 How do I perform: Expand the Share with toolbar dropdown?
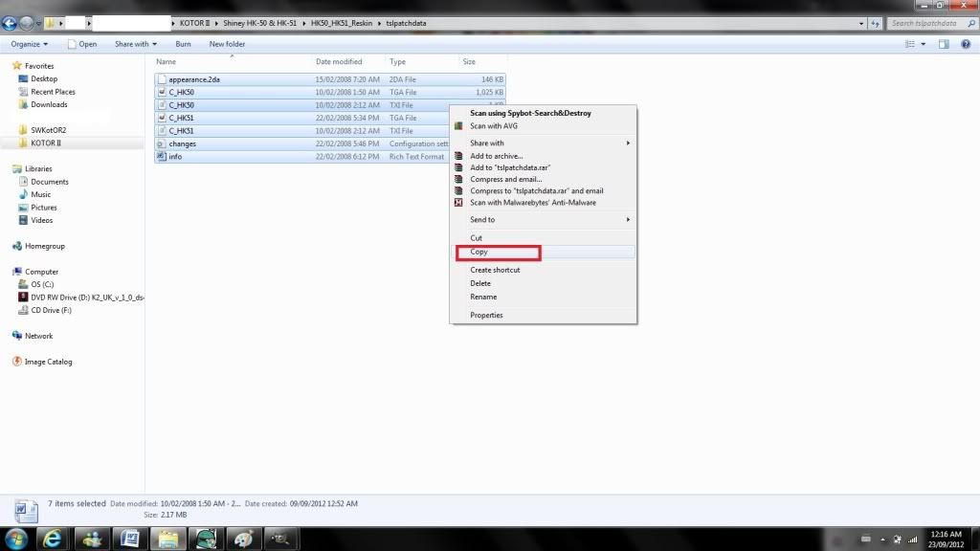pos(135,44)
